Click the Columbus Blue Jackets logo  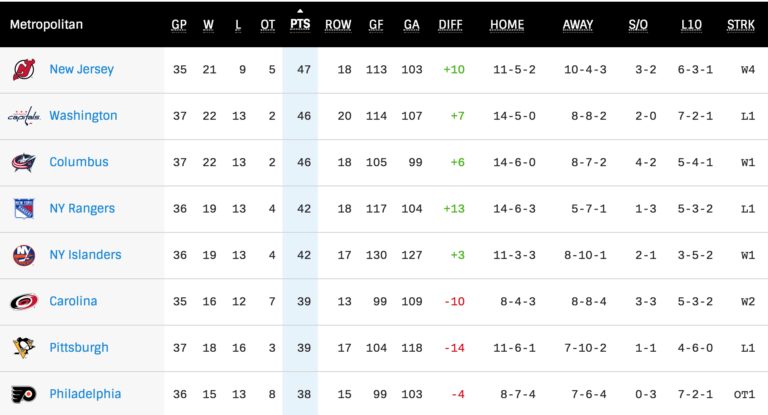coord(24,162)
